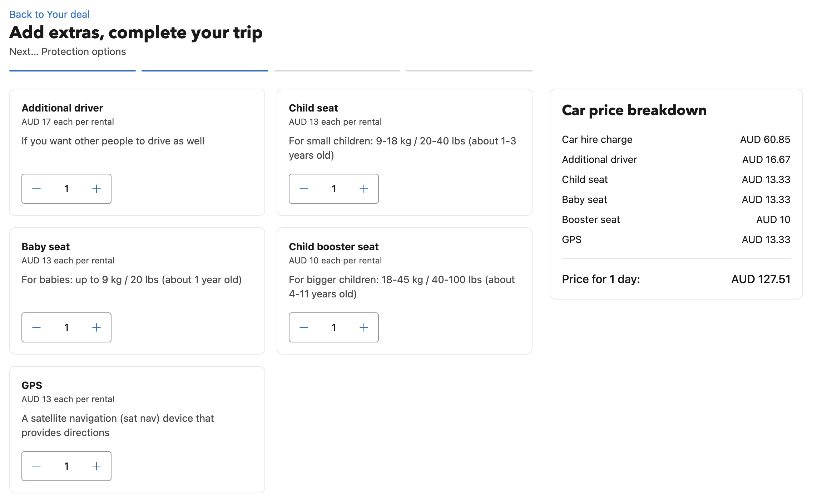Click the first progress step bar
Screen dimensions: 817x504
[x=73, y=71]
